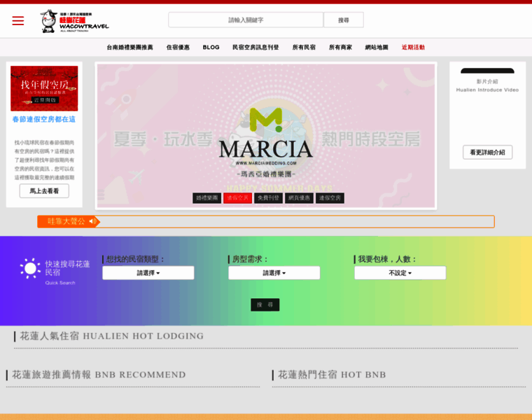
Task: Click the Hualien Introduce Video caption
Action: 488,90
